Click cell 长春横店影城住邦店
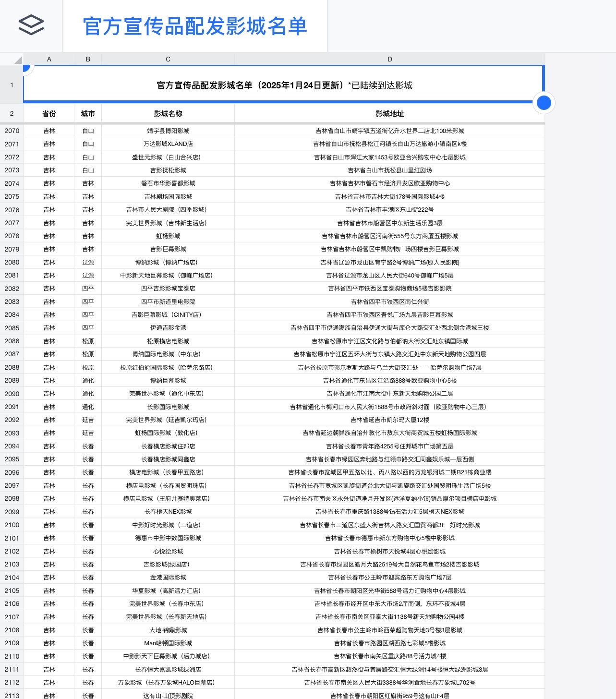 tap(168, 446)
